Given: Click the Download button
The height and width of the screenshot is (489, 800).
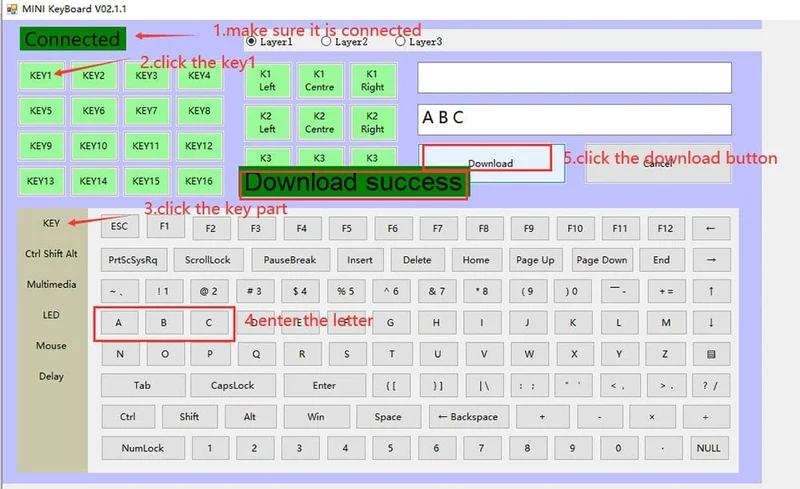Looking at the screenshot, I should [491, 163].
